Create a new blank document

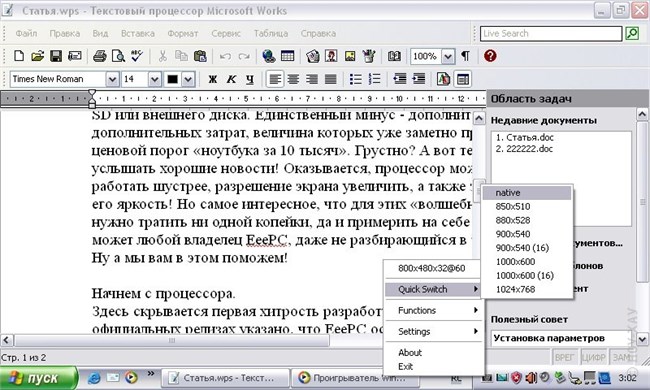(x=19, y=56)
